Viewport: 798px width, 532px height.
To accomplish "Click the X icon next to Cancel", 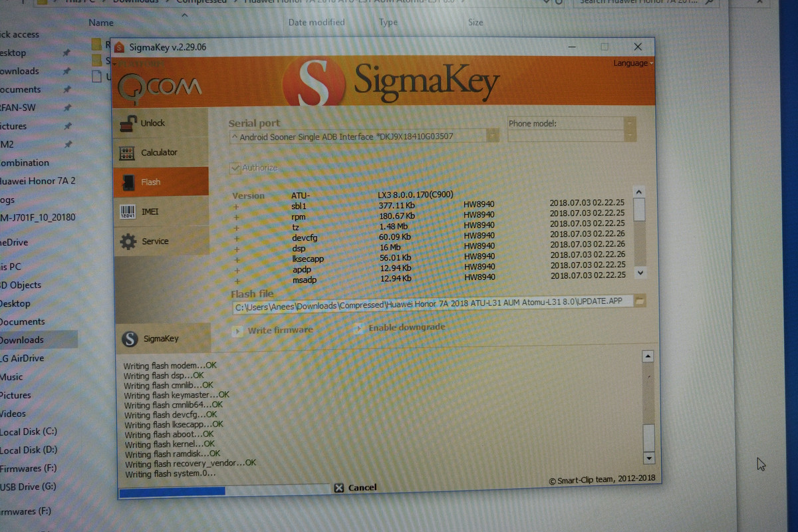I will [x=339, y=487].
